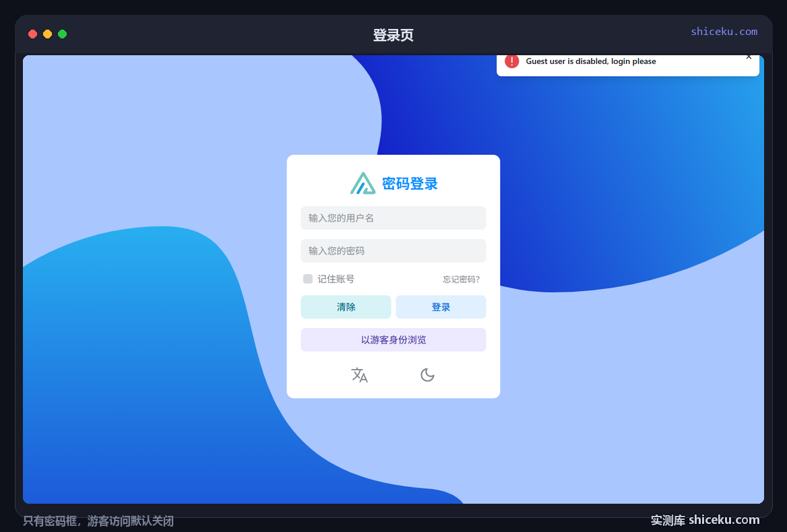Screen dimensions: 787x532
Task: Click the red close window dot
Action: 32,34
